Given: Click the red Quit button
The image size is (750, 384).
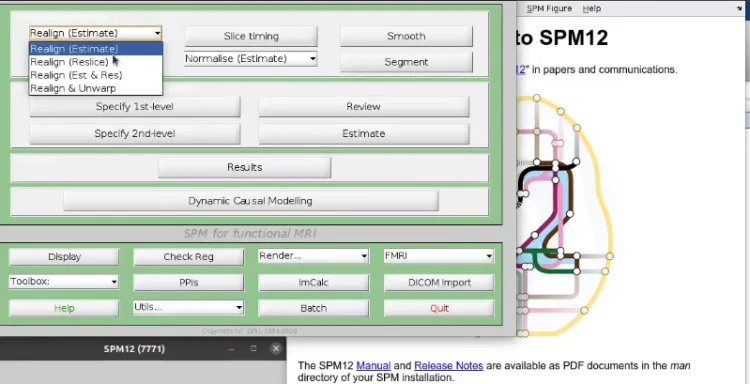Looking at the screenshot, I should click(439, 308).
